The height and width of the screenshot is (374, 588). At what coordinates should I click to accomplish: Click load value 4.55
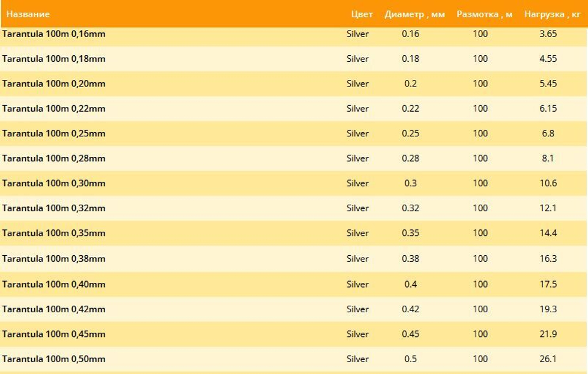tap(548, 59)
